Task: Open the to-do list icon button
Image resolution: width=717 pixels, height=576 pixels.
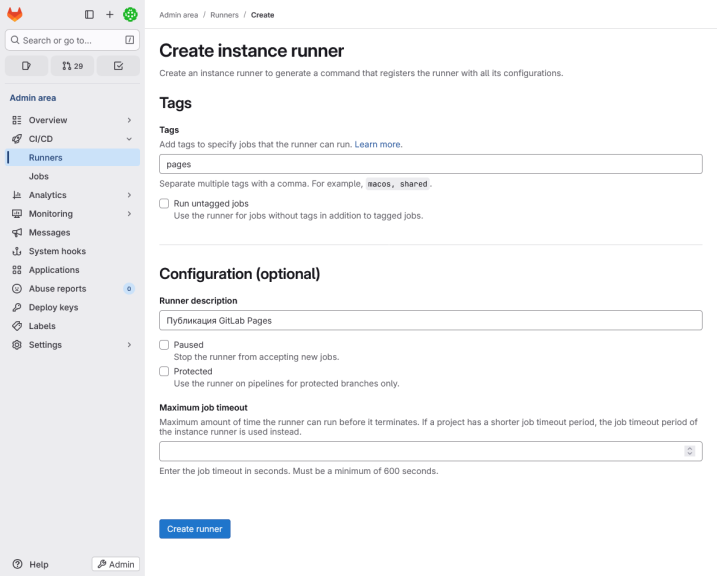Action: 118,66
